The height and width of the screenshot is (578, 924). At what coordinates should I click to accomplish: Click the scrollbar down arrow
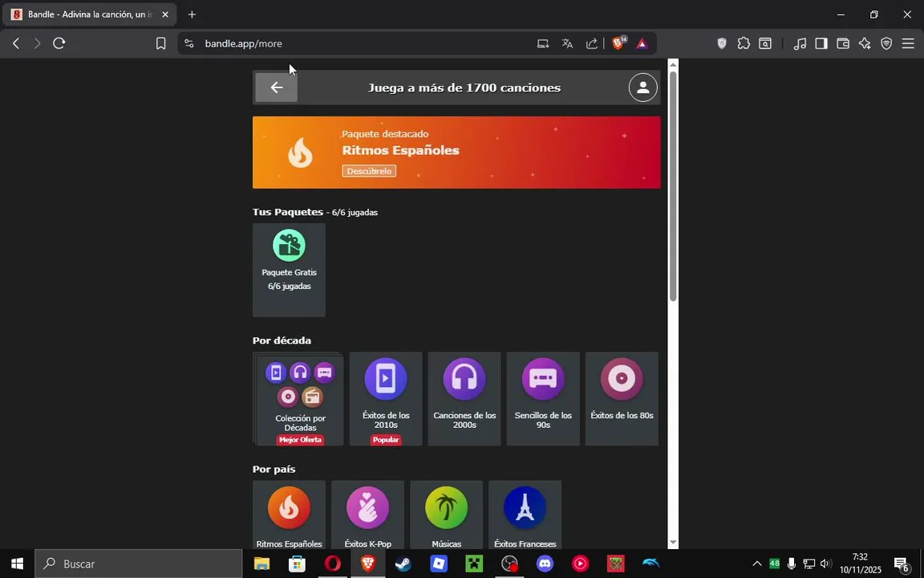tap(673, 543)
